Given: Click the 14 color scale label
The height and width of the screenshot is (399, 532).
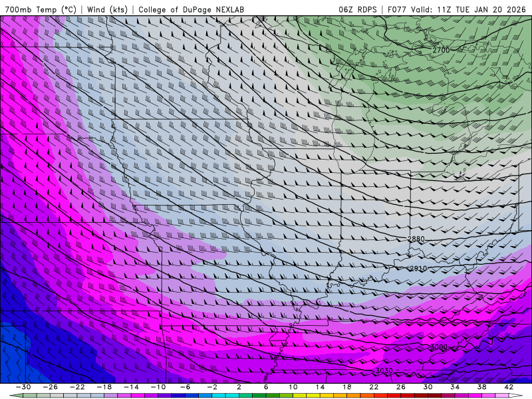Looking at the screenshot, I should coord(320,387).
